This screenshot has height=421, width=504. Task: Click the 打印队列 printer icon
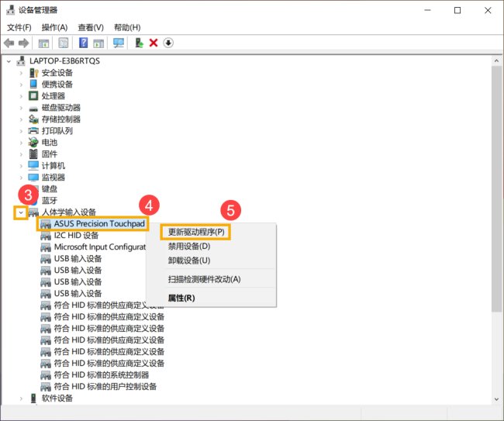33,131
